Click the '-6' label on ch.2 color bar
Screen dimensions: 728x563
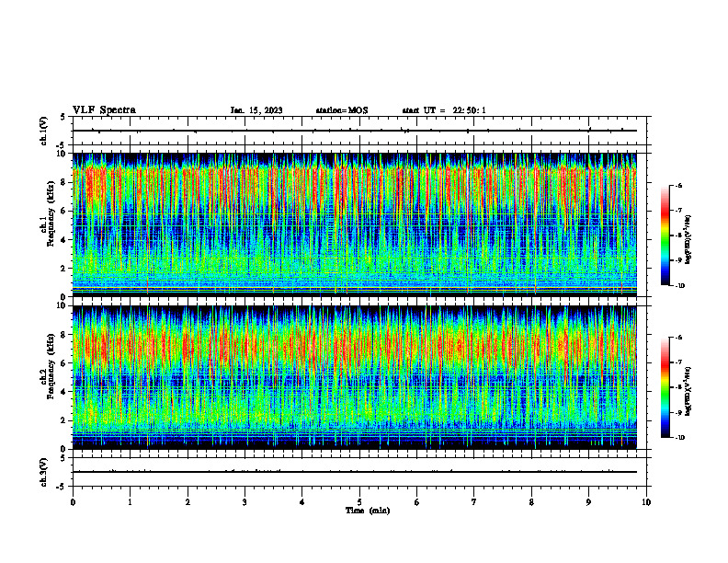point(678,338)
